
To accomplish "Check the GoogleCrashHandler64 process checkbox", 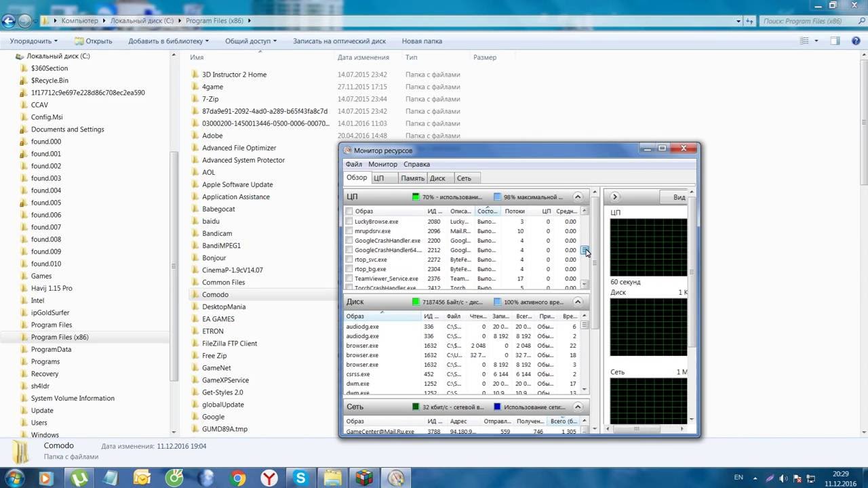I will 349,250.
